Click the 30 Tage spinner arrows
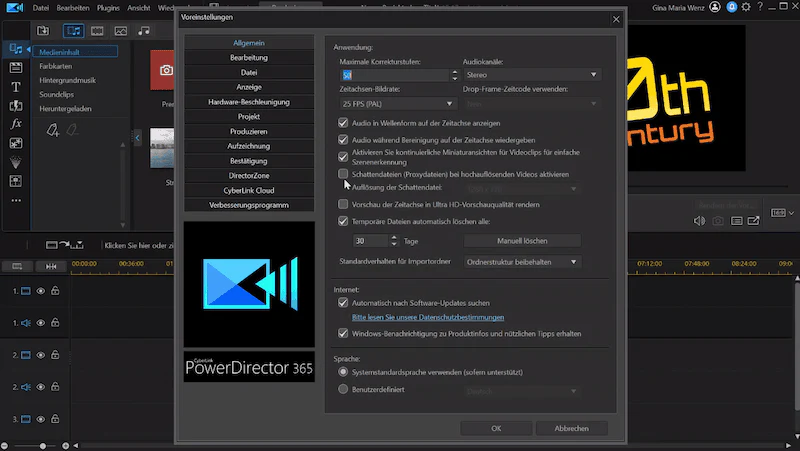 coord(393,240)
